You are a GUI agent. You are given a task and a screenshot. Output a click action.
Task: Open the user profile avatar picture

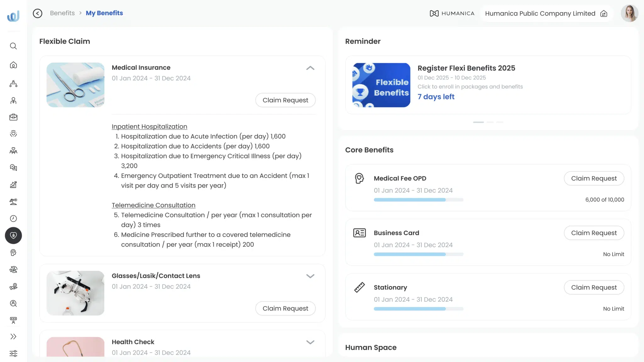coord(630,13)
